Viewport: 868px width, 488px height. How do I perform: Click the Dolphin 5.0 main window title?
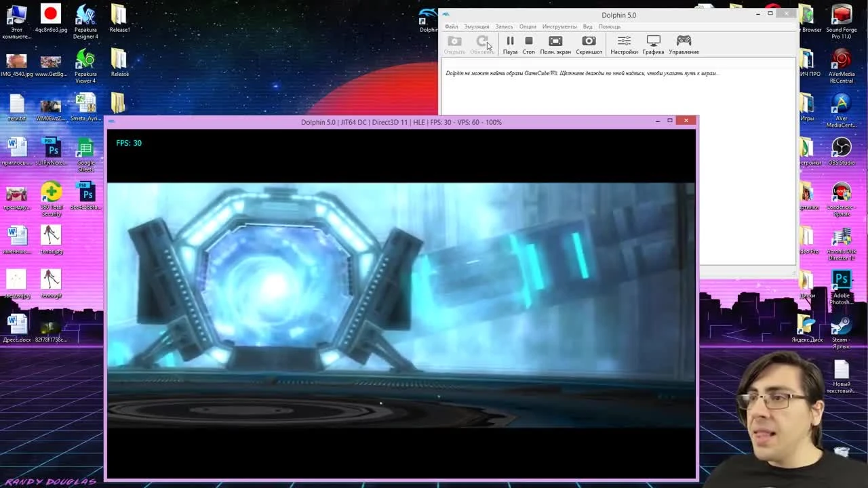[x=618, y=15]
